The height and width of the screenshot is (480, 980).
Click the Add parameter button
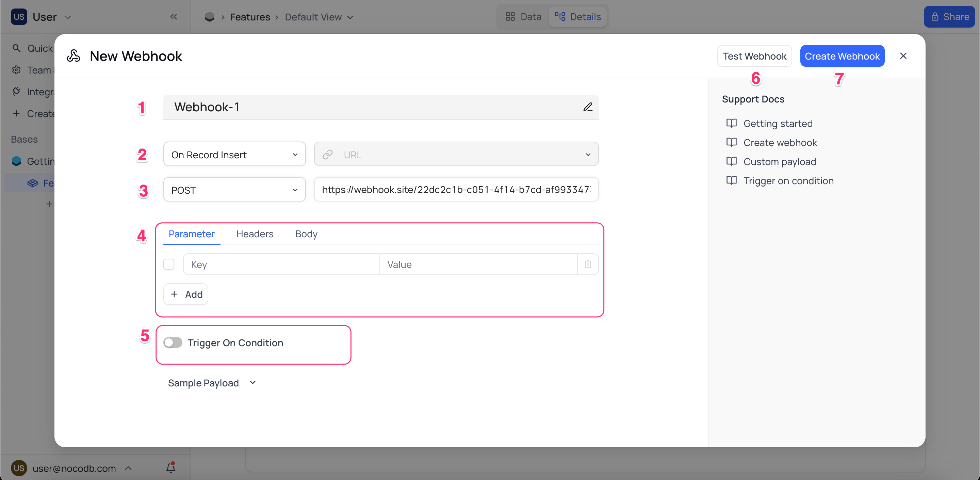[x=186, y=294]
